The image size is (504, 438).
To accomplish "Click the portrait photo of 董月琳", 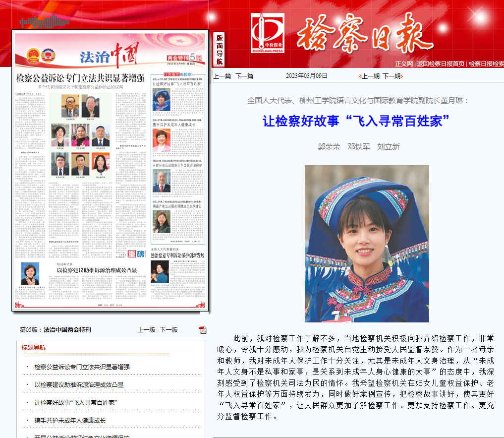I will 367,244.
